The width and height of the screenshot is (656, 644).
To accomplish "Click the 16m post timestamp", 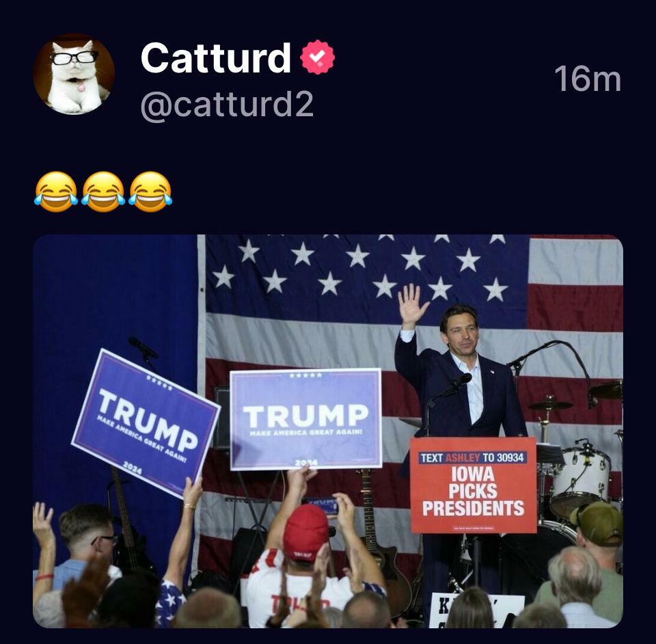I will click(x=588, y=79).
